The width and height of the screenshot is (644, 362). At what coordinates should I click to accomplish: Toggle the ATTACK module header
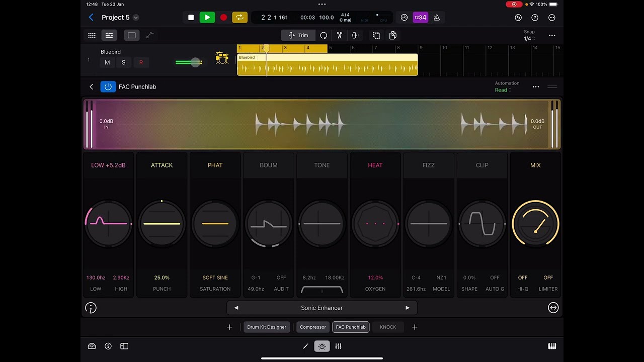tap(162, 165)
